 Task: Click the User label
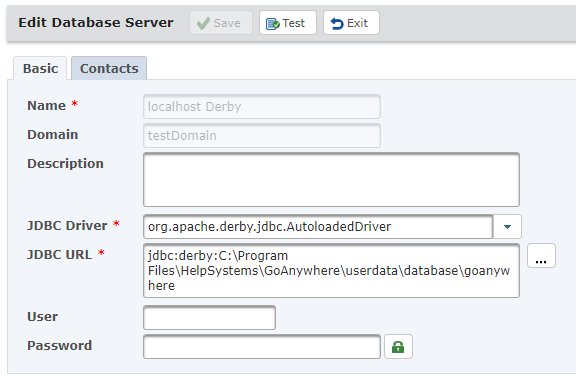[x=43, y=317]
